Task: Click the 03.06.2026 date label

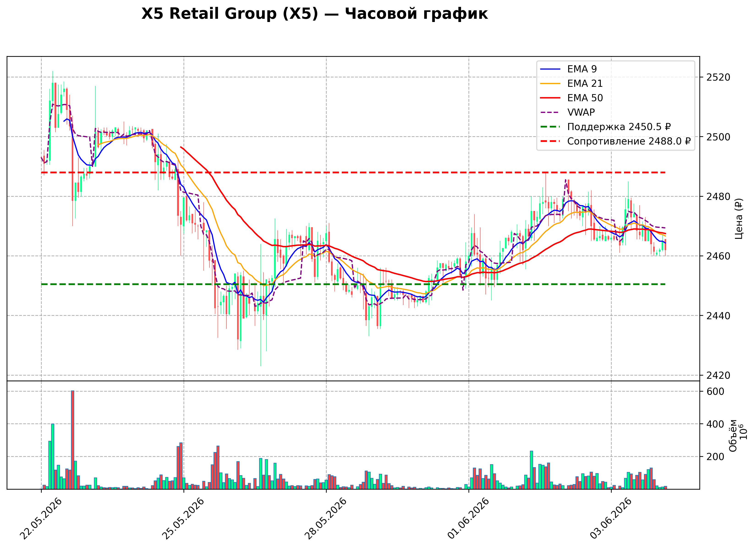Action: pos(611,519)
